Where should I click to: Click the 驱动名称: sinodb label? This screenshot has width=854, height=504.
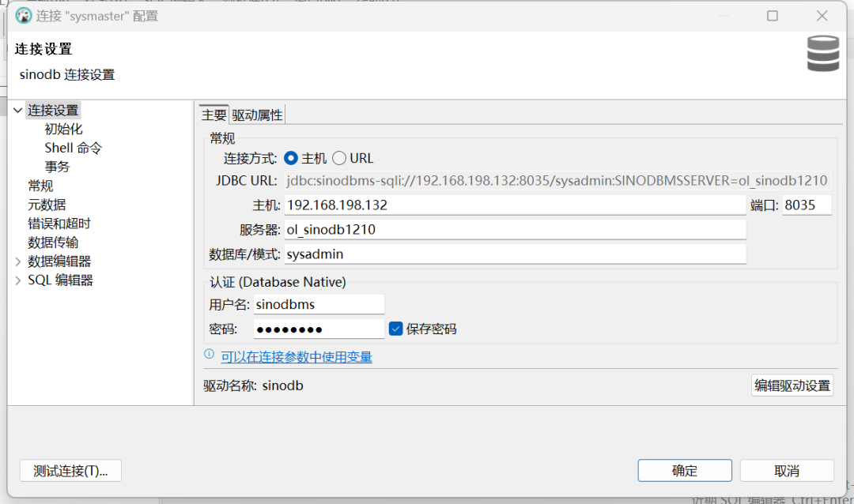coord(253,386)
